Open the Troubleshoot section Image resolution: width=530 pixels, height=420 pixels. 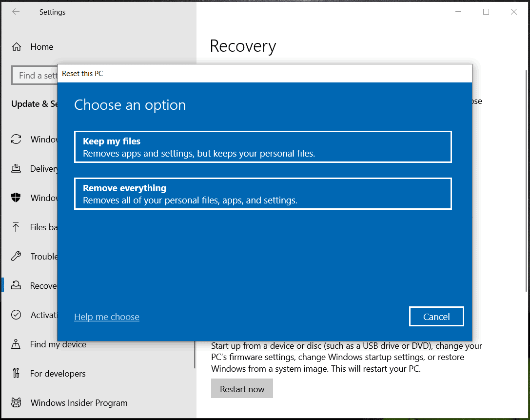click(17, 256)
